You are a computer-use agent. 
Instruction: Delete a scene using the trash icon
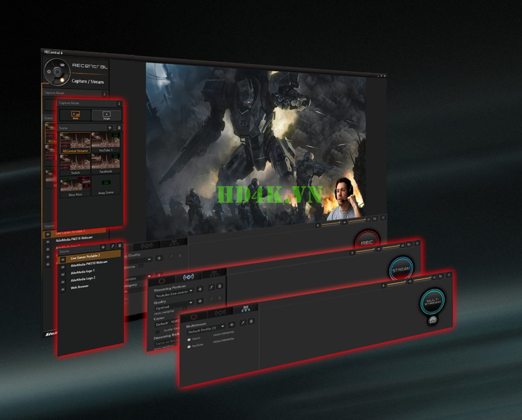(x=119, y=128)
